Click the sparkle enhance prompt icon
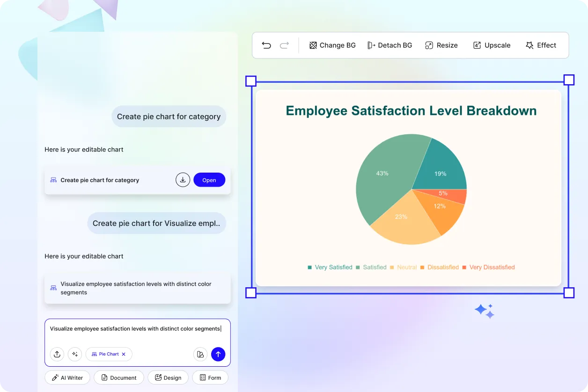Image resolution: width=588 pixels, height=392 pixels. 75,354
